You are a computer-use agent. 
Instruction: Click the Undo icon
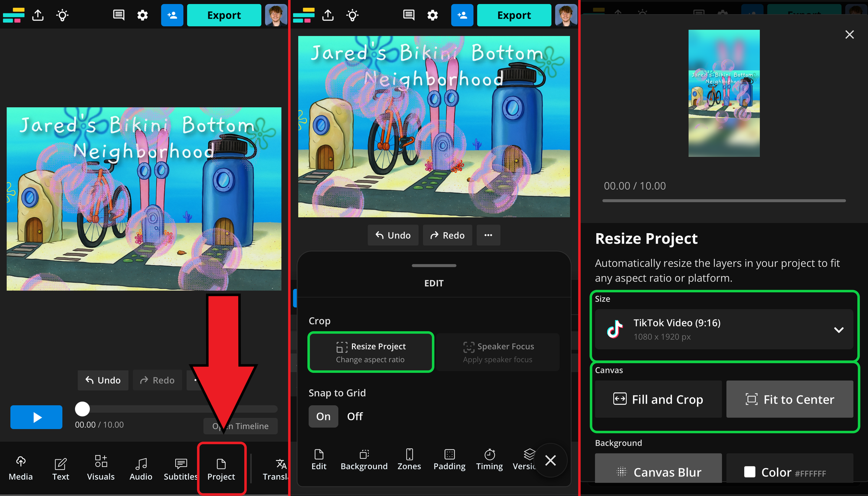393,235
